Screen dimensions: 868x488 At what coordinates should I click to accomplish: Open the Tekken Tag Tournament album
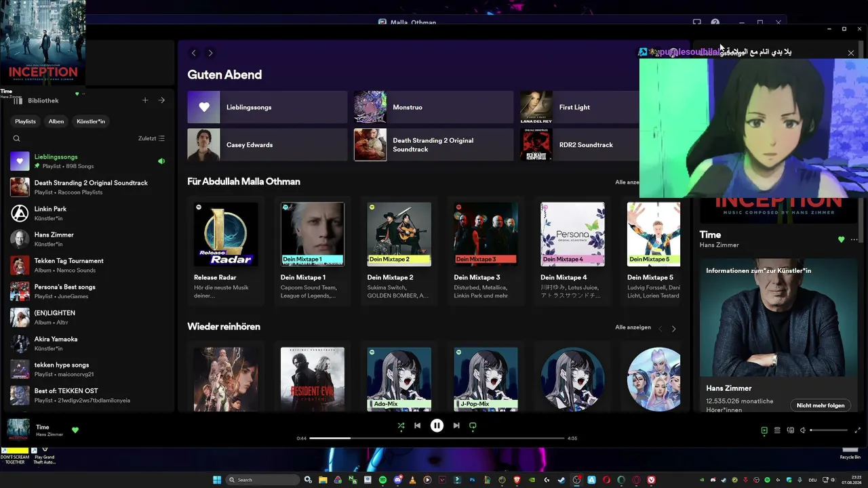87,265
